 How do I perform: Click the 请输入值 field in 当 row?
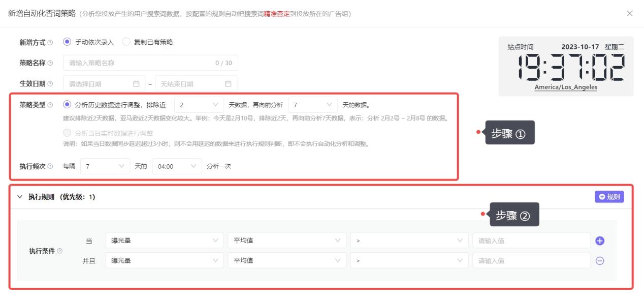click(x=531, y=241)
